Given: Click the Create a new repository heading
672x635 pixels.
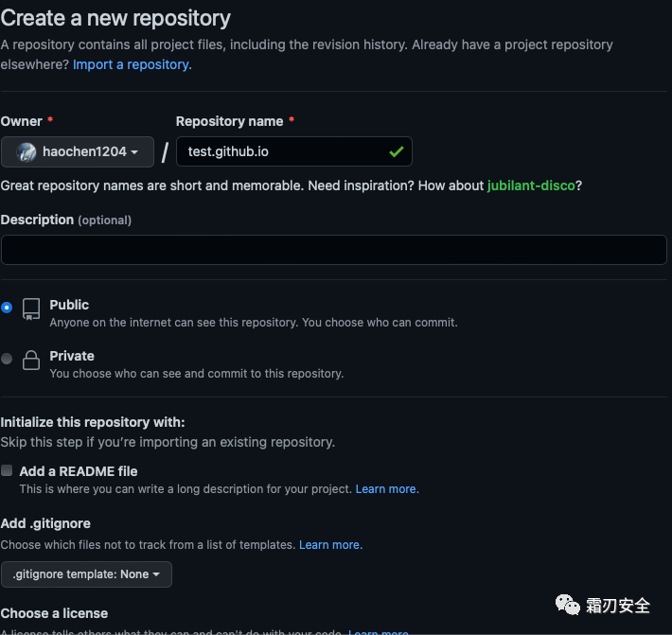Looking at the screenshot, I should 115,17.
